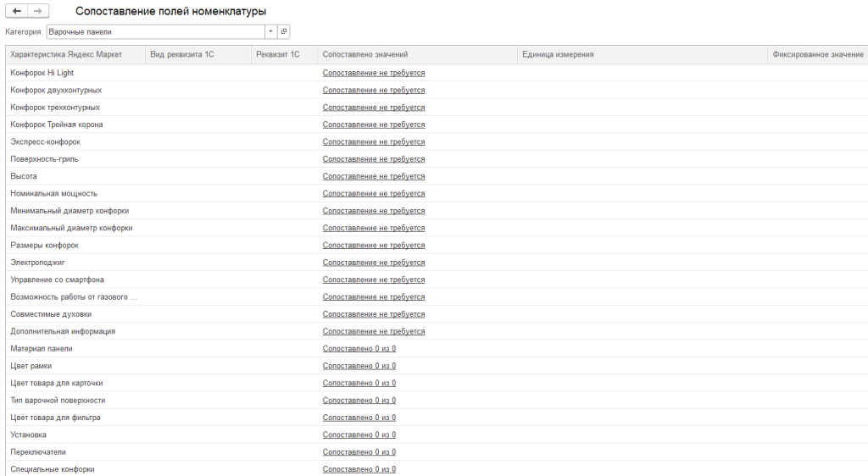
Task: Select the Установка row name
Action: pos(28,434)
